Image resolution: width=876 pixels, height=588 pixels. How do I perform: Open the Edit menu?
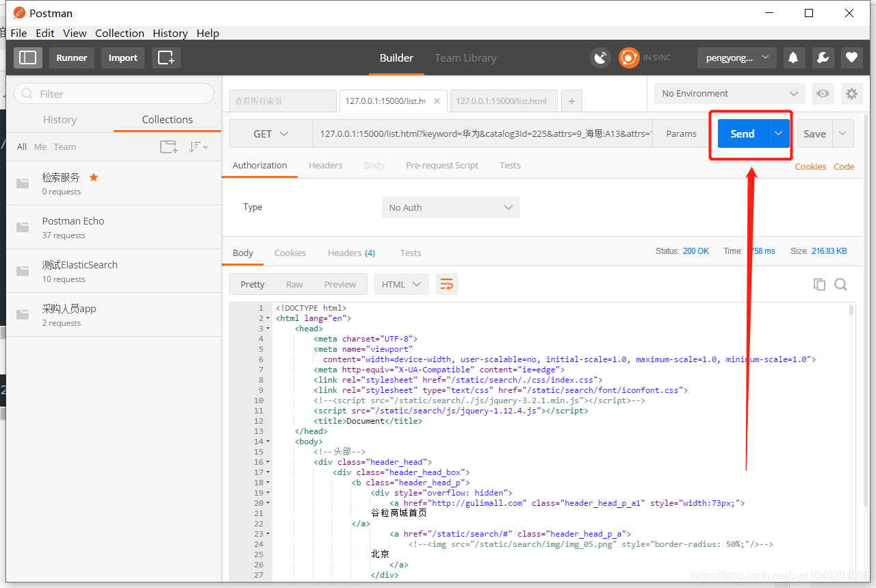[45, 33]
